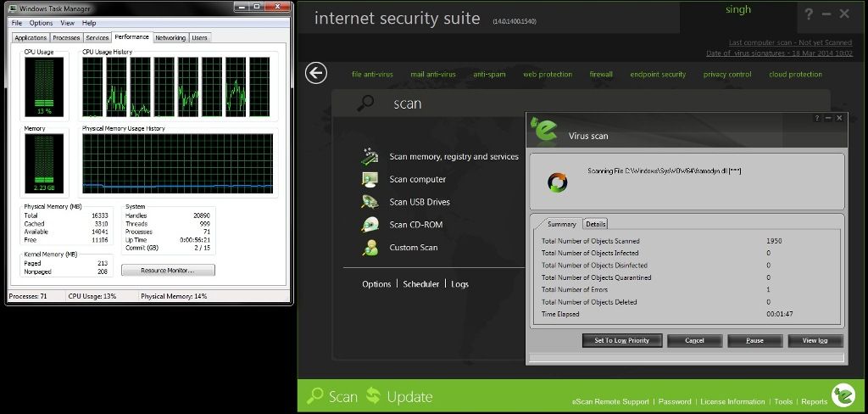868x414 pixels.
Task: Click Scan computer text
Action: (417, 180)
